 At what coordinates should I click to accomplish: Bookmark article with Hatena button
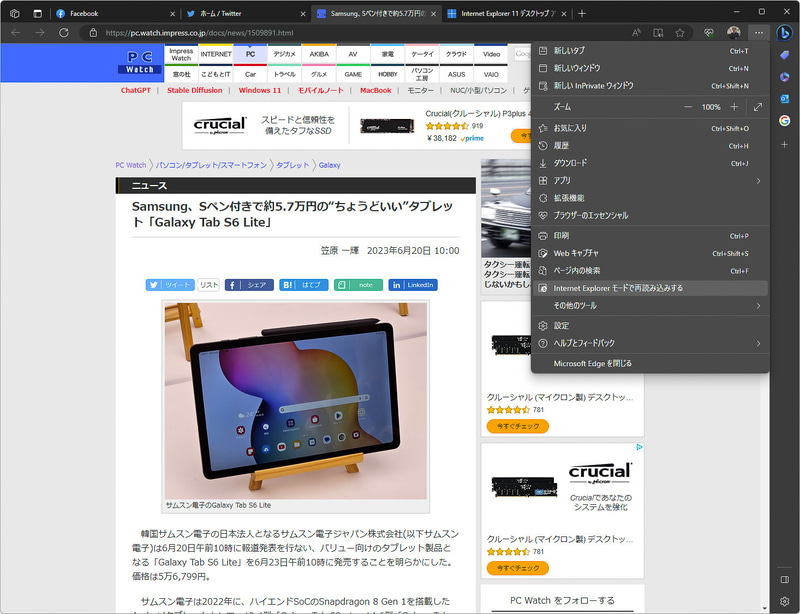304,285
